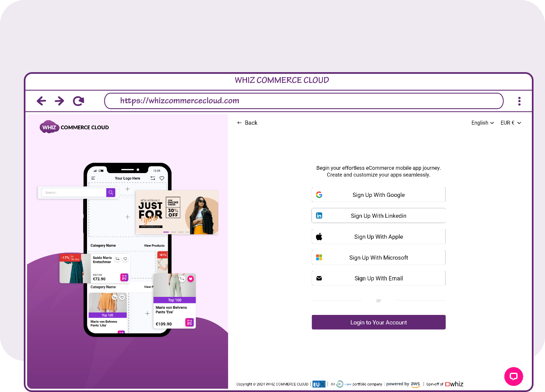This screenshot has height=392, width=545.
Task: Choose Sign Up With Google
Action: pyautogui.click(x=378, y=195)
